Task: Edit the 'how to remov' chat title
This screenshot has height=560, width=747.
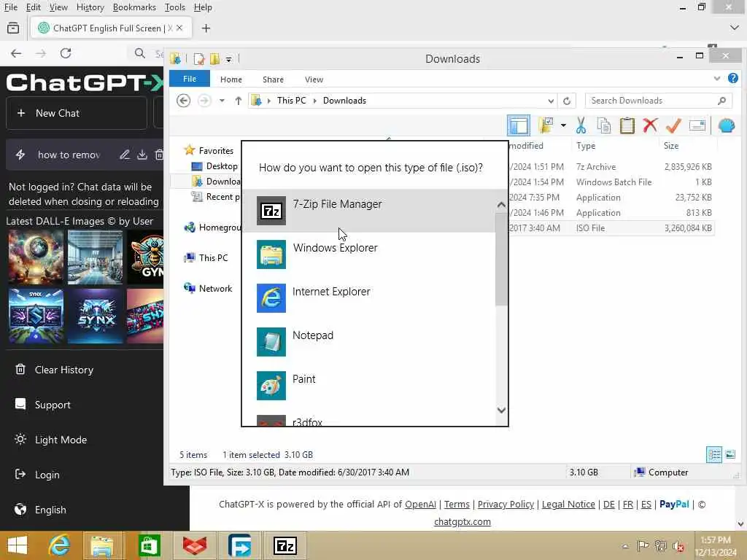Action: click(x=125, y=155)
